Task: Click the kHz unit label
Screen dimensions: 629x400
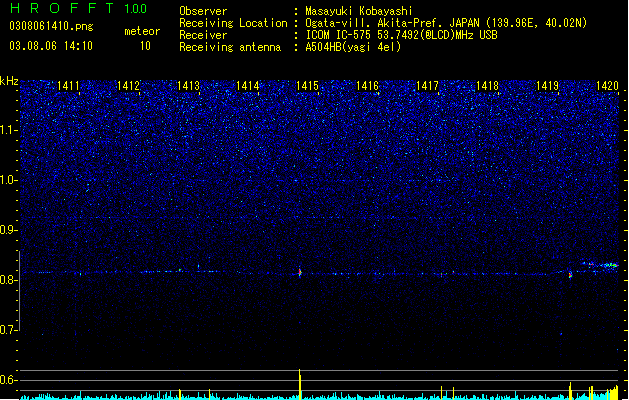Action: point(9,81)
